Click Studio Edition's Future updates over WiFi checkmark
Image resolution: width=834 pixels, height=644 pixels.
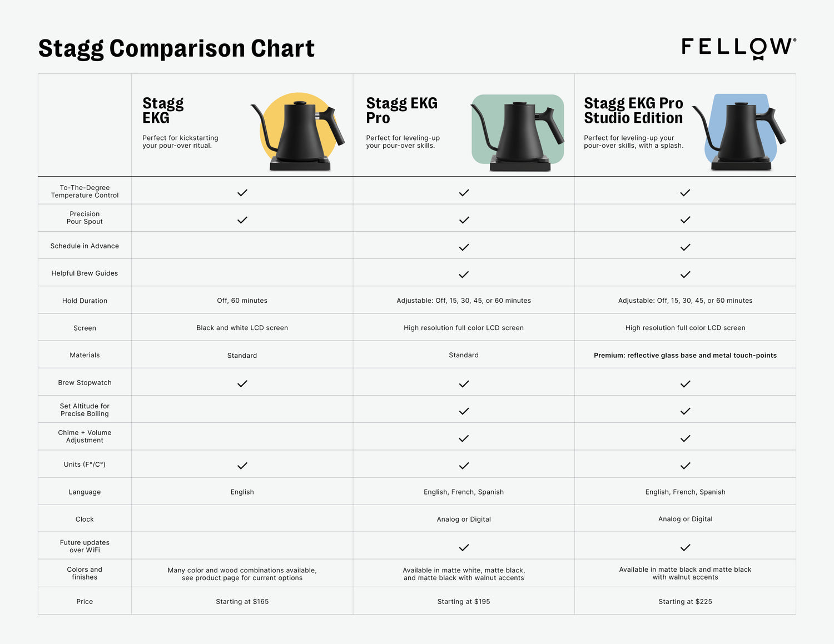[x=685, y=547]
